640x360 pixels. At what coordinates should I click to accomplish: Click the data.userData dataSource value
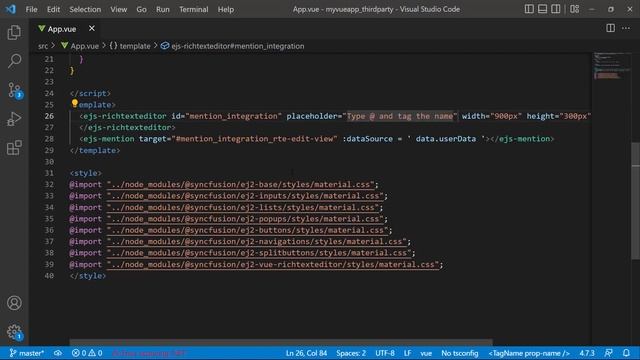pyautogui.click(x=446, y=139)
